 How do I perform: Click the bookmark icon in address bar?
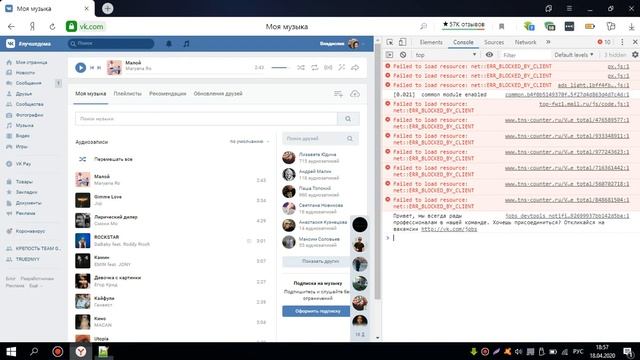click(x=502, y=27)
